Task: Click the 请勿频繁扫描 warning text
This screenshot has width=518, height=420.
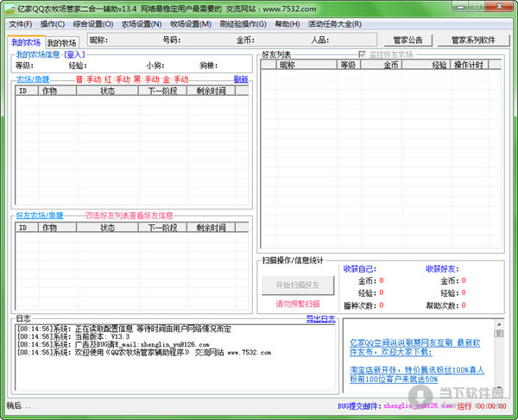Action: (x=298, y=304)
